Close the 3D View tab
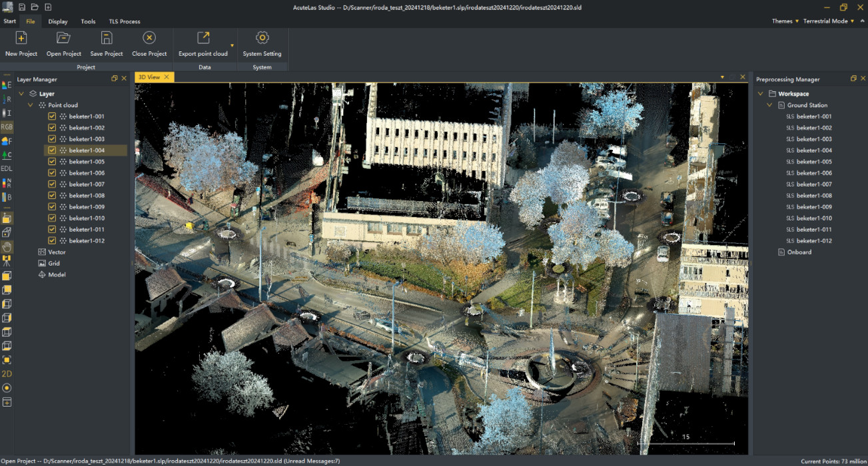Screen dimensions: 868x466 click(x=167, y=77)
